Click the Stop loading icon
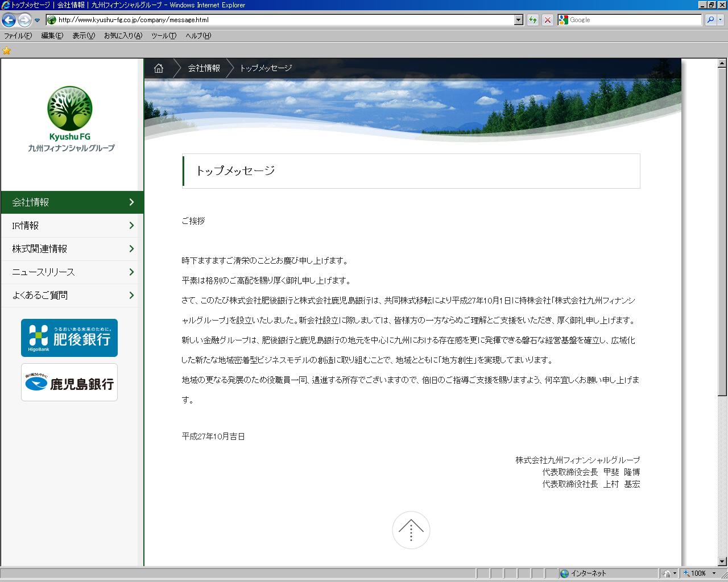The image size is (728, 582). pyautogui.click(x=547, y=20)
